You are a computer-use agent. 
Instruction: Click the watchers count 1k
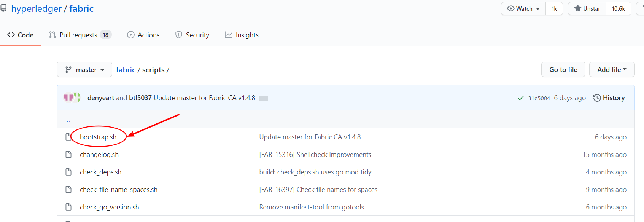pos(554,8)
